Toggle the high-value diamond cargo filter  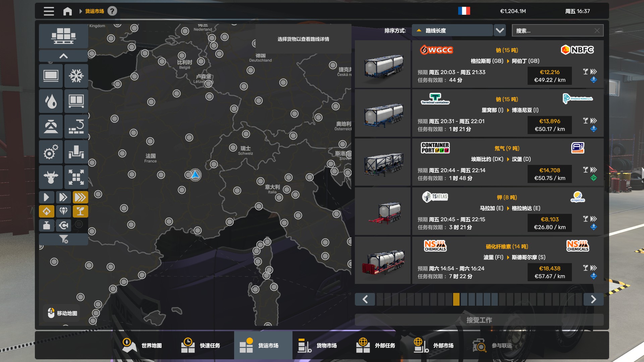[63, 212]
